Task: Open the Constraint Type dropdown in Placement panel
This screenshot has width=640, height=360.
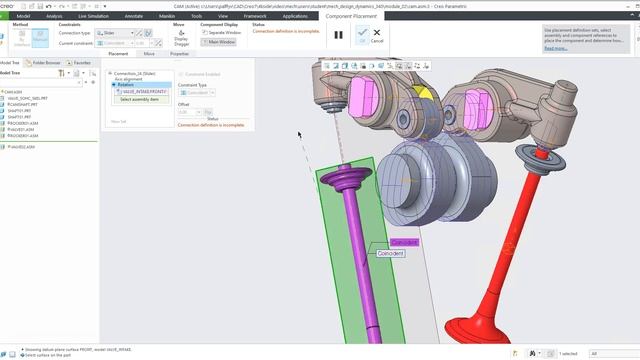Action: (212, 93)
